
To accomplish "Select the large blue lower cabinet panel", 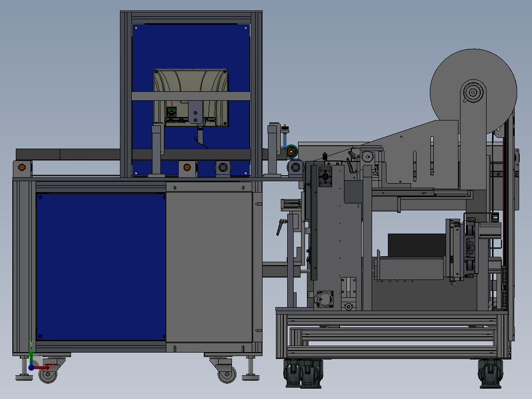I will click(101, 267).
